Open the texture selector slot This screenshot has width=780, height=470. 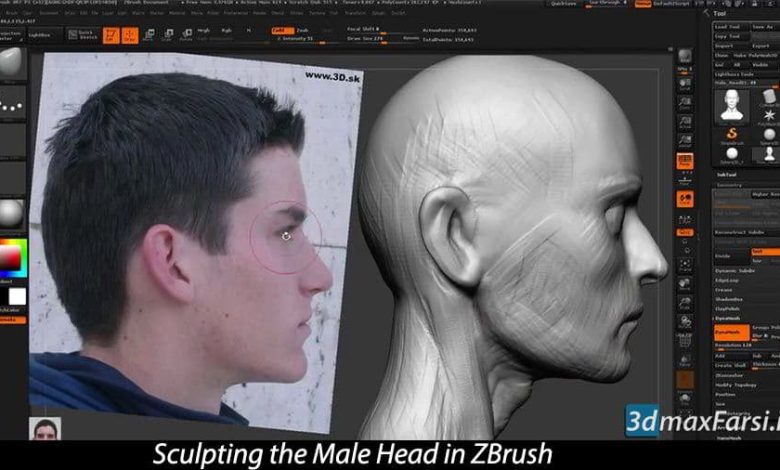coord(11,178)
